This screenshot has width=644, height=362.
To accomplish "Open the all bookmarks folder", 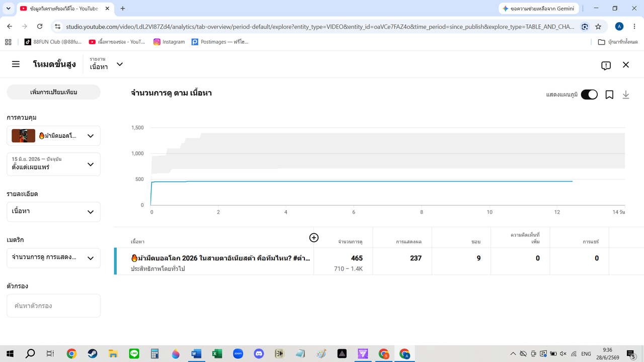I will (618, 42).
